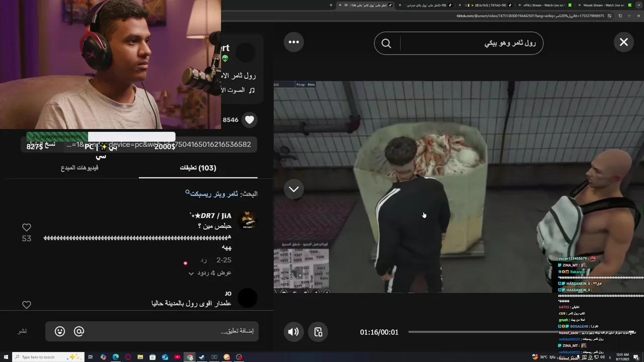
Task: Open DR7 / JiA commenter avatar
Action: (x=247, y=220)
